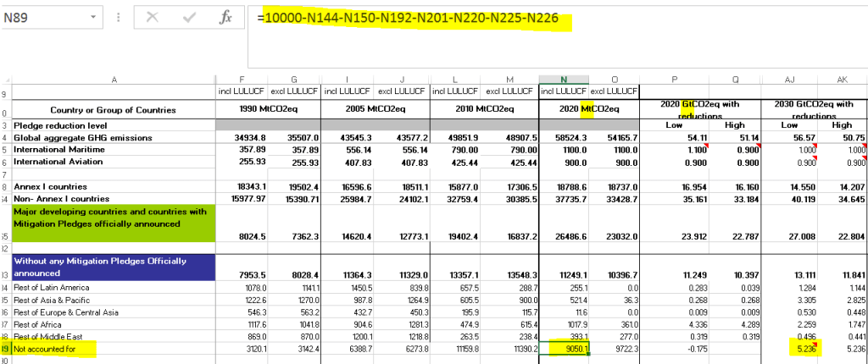Select column AJ header

pos(787,79)
